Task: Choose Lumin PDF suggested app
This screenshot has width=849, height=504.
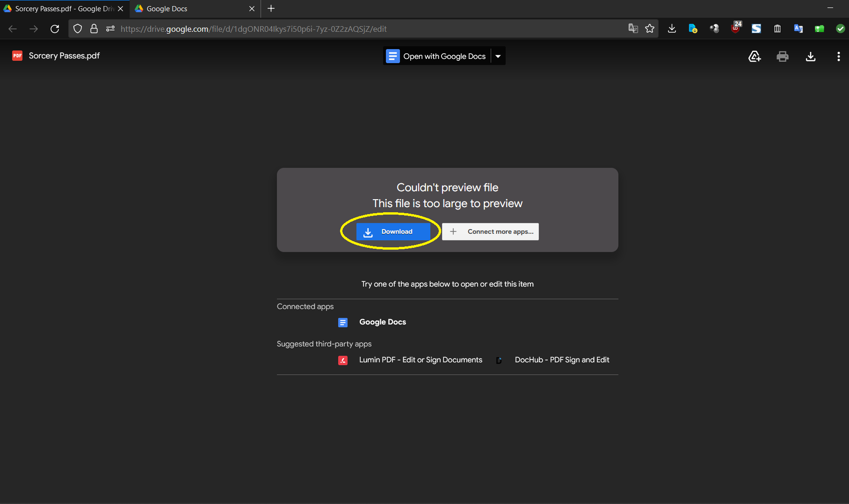Action: pos(420,360)
